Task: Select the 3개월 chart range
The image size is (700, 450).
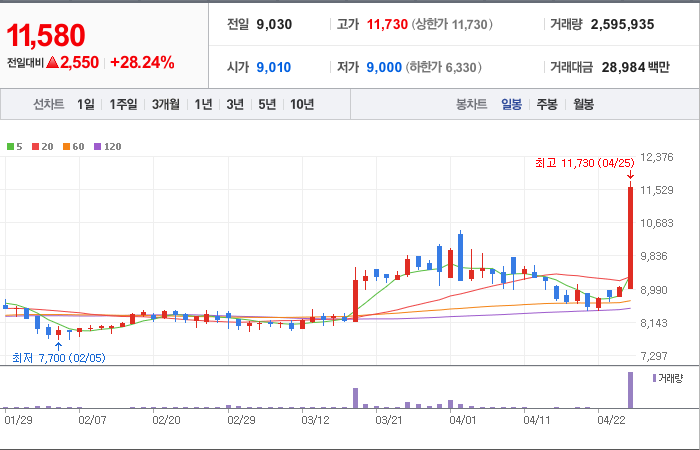Action: point(166,104)
